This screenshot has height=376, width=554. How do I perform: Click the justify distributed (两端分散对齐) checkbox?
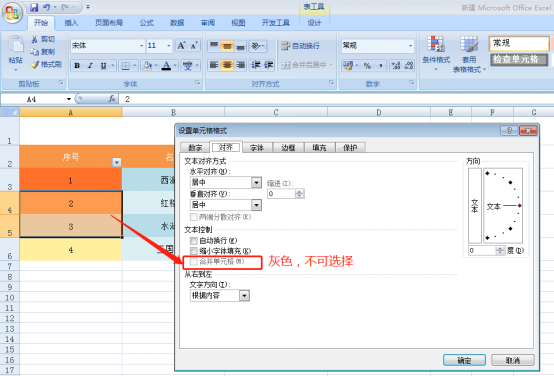[194, 217]
